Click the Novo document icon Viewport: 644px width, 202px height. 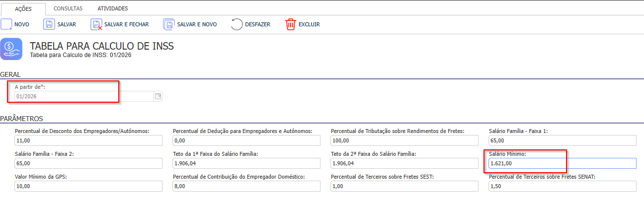tap(6, 24)
